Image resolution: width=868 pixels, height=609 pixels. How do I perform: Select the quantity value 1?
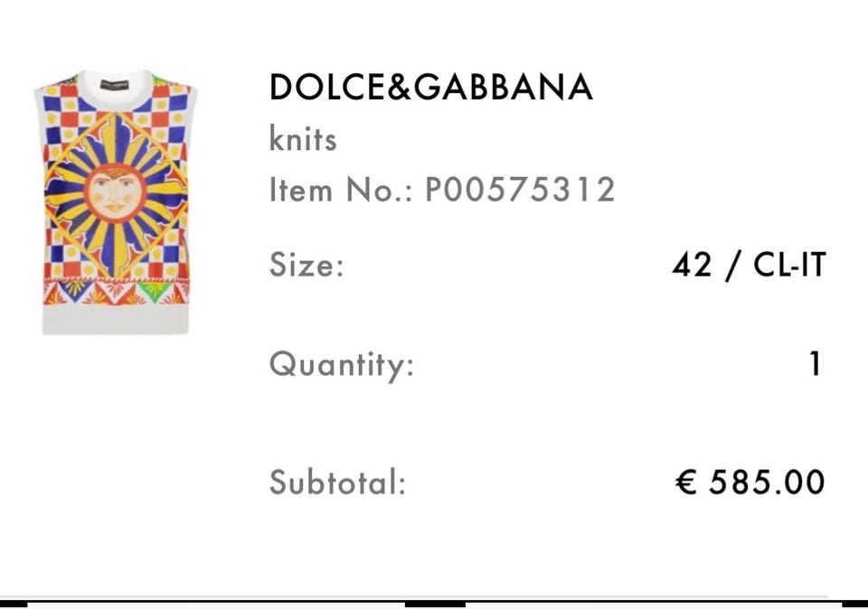(x=815, y=364)
